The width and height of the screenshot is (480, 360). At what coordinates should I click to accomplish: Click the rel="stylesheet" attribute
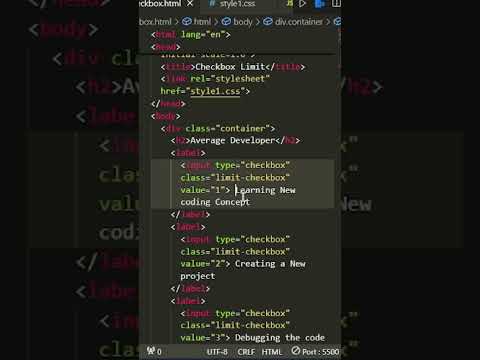230,79
